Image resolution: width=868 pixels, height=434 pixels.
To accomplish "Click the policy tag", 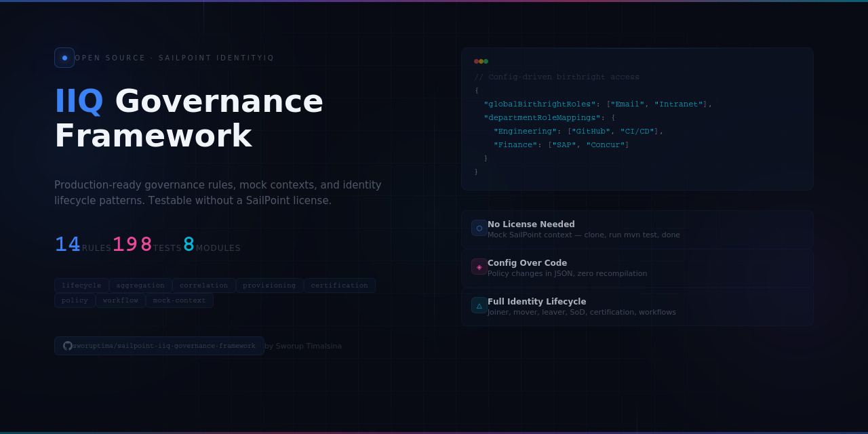I will coord(75,300).
